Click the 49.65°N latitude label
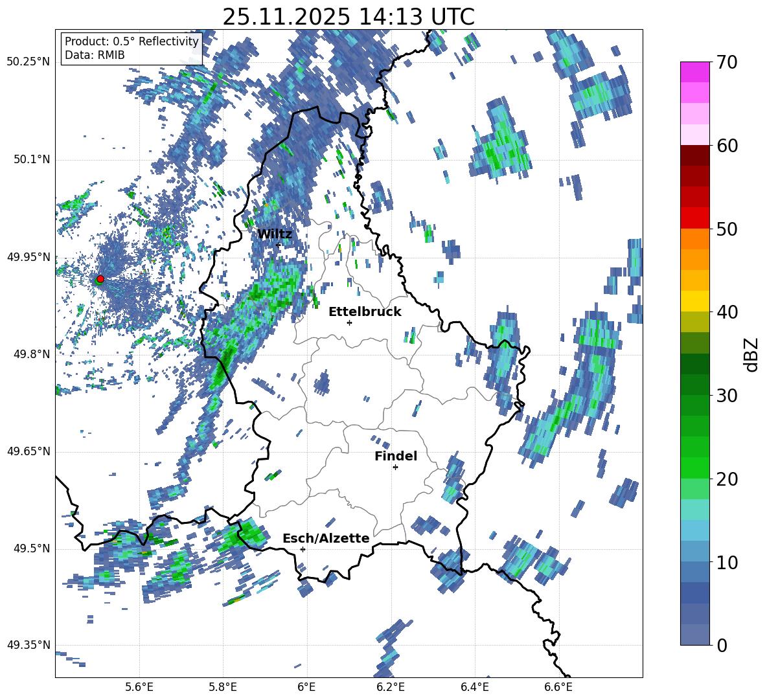Image resolution: width=767 pixels, height=700 pixels. click(x=29, y=451)
